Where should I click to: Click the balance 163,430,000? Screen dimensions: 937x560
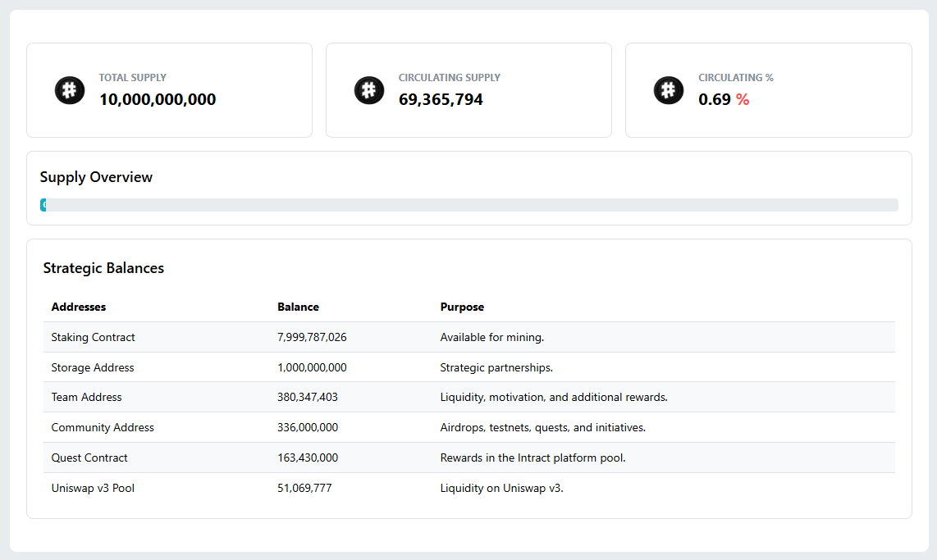click(x=308, y=458)
